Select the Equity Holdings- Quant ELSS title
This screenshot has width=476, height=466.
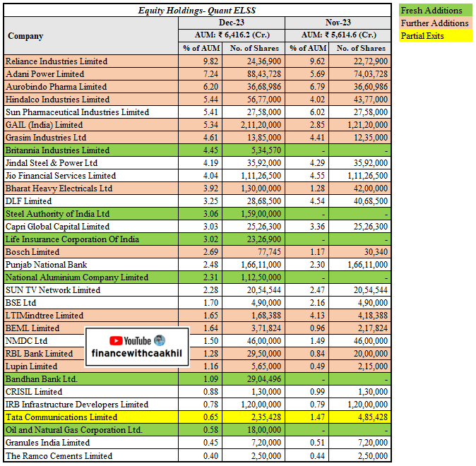point(197,11)
